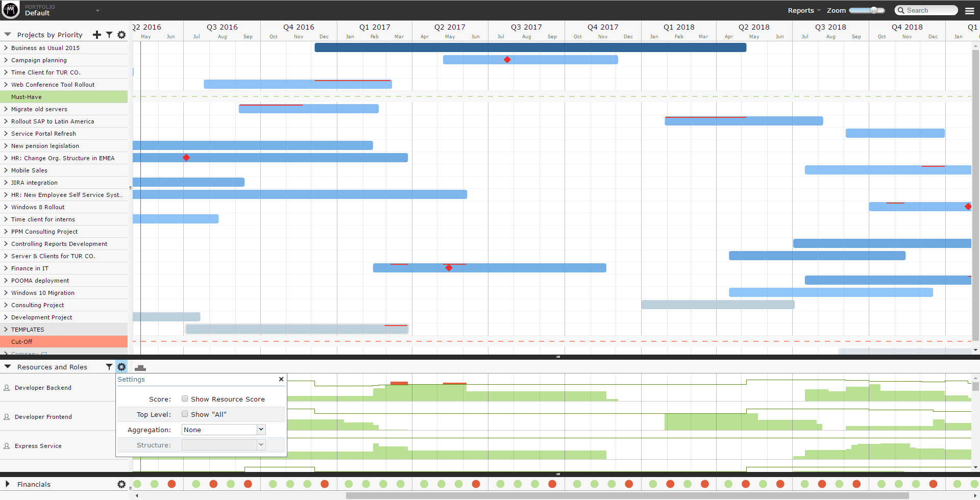Viewport: 980px width, 500px height.
Task: Expand the Web Conference Tool Rollout project
Action: (x=6, y=85)
